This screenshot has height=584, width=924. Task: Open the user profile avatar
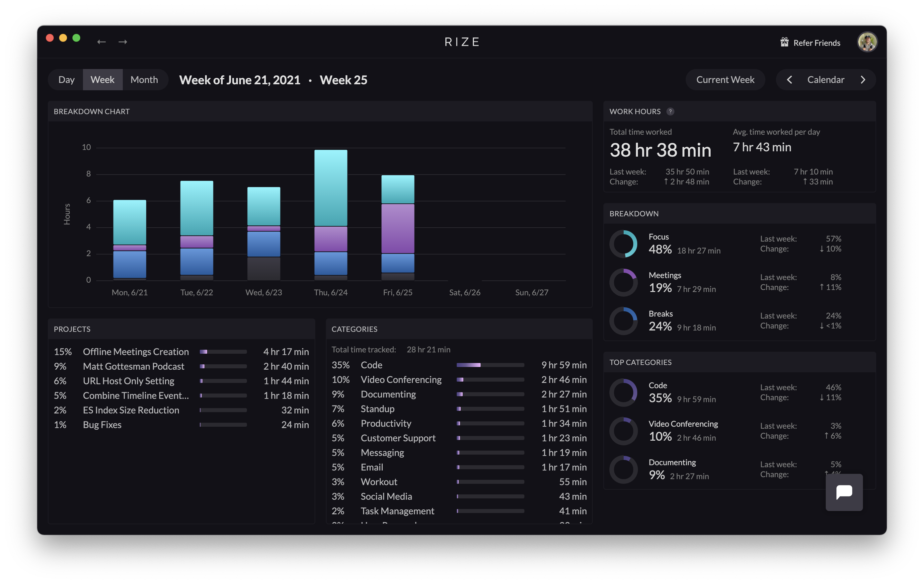[867, 42]
